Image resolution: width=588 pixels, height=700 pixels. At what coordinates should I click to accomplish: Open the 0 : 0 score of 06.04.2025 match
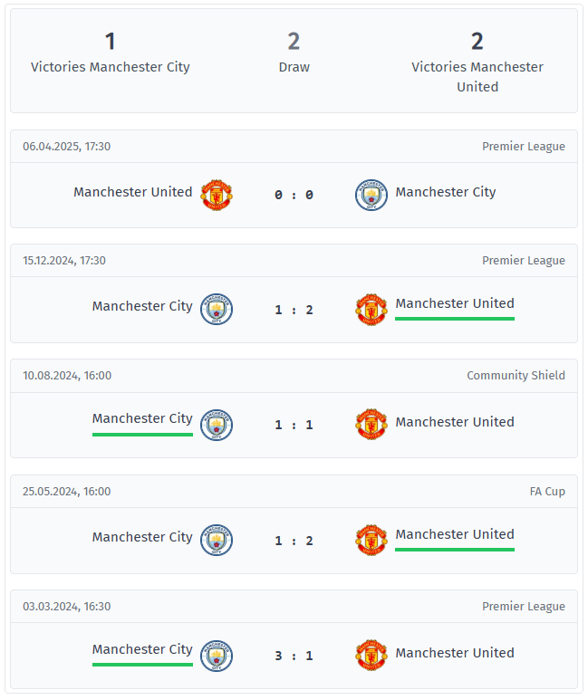294,195
